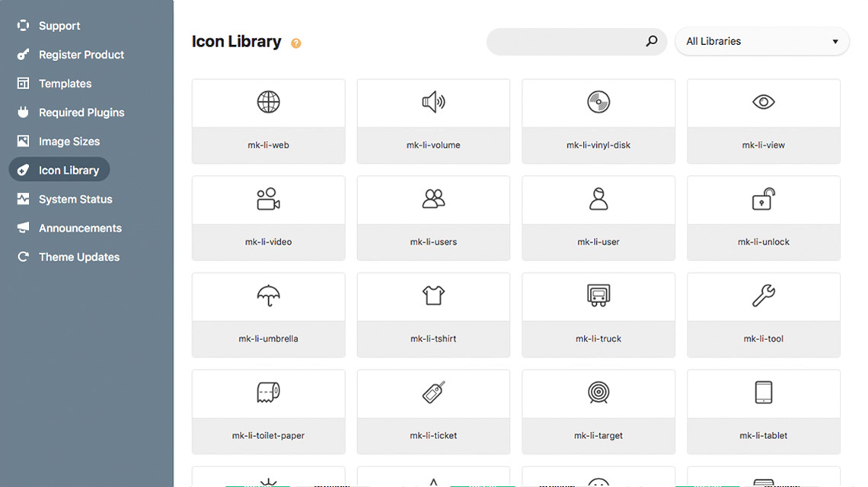The height and width of the screenshot is (487, 868).
Task: Click Register Product in the sidebar
Action: coord(81,54)
